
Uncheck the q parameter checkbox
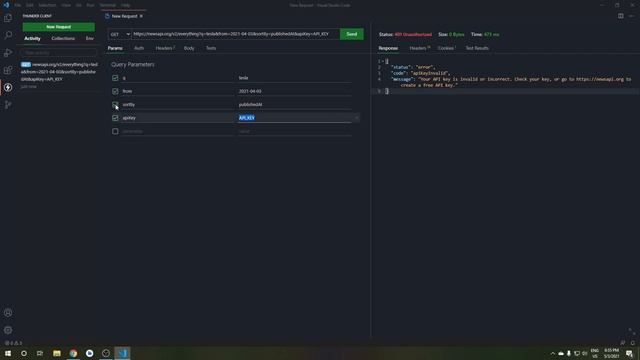pos(115,78)
